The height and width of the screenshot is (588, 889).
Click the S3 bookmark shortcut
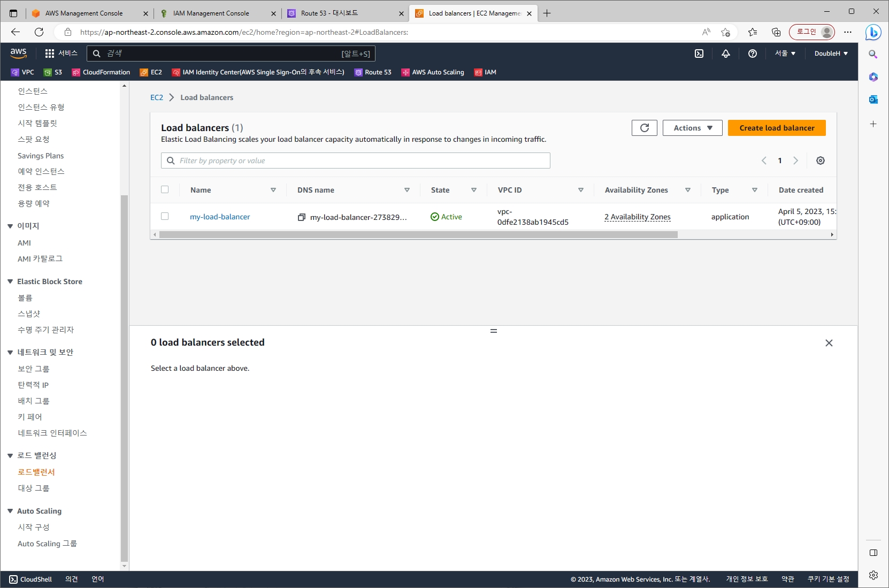coord(53,72)
